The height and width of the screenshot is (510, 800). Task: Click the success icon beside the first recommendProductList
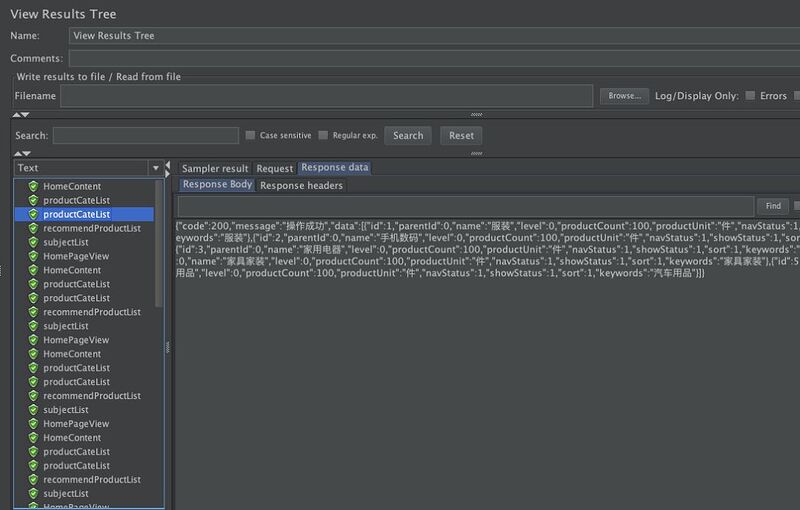[34, 228]
